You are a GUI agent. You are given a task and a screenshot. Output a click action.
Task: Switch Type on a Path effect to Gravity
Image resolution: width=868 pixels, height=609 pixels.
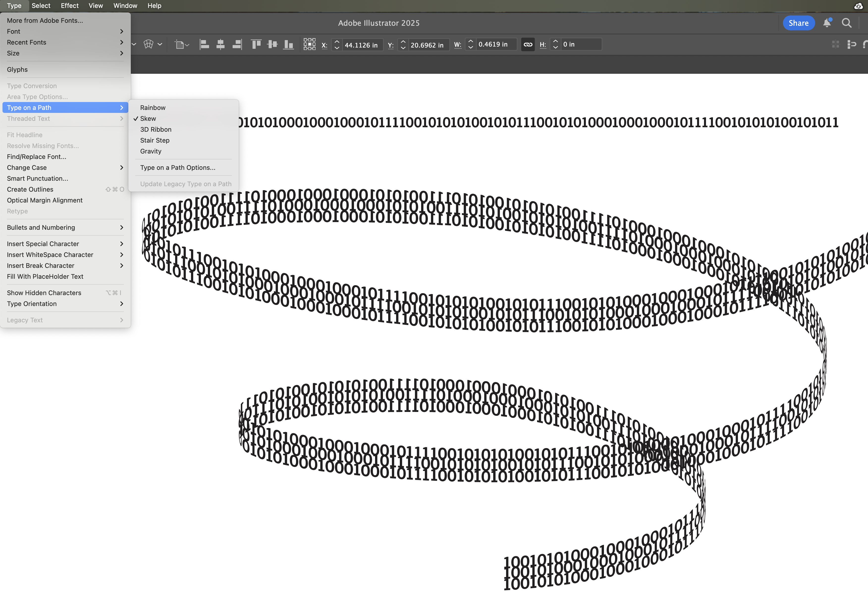[x=150, y=151]
